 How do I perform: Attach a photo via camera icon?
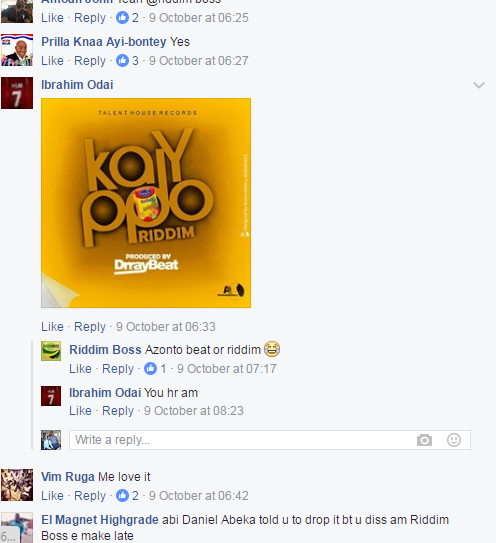click(x=424, y=440)
